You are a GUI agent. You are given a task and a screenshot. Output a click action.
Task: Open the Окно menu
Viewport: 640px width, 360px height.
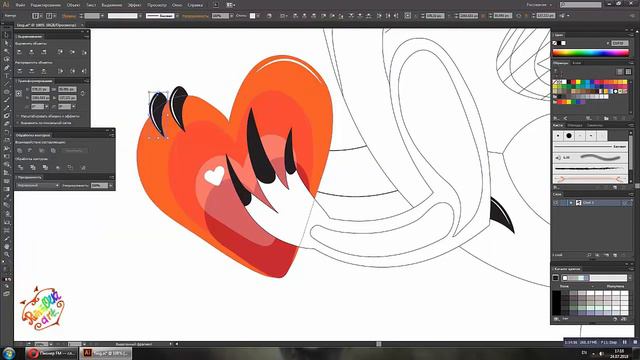coord(177,5)
